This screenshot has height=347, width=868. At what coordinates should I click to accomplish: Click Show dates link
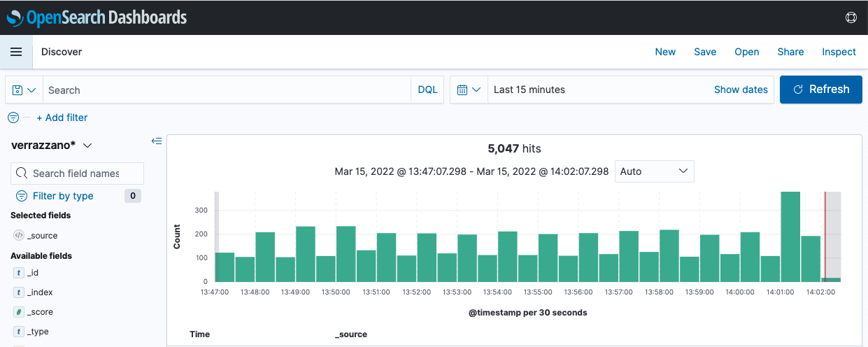(x=741, y=90)
